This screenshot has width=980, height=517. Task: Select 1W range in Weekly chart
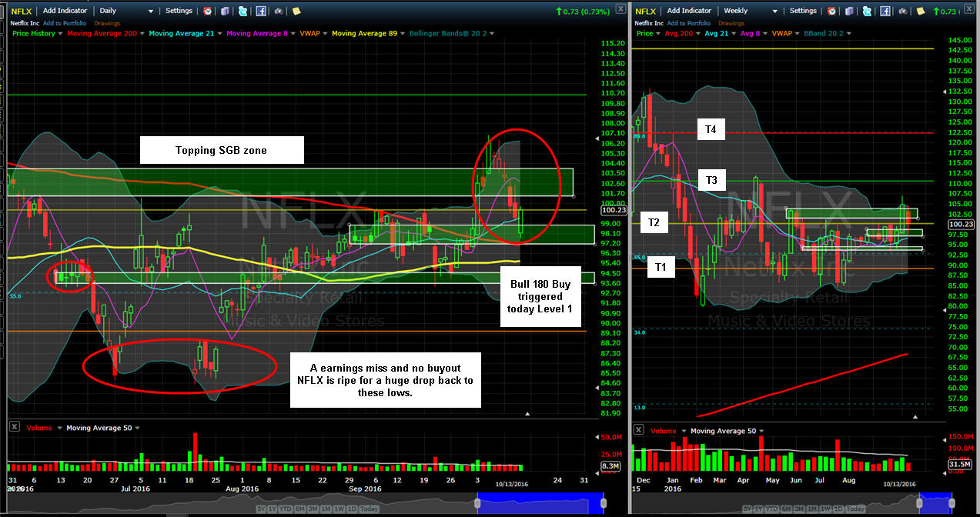[825, 509]
